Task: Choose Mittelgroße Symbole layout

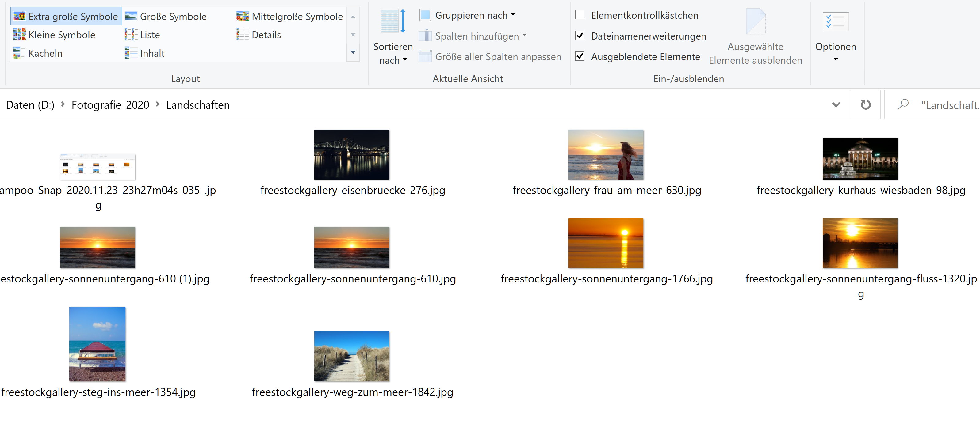Action: [289, 16]
